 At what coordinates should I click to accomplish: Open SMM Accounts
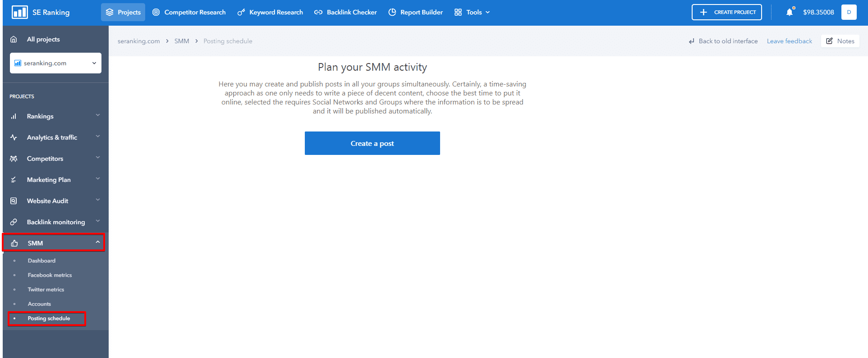tap(39, 304)
